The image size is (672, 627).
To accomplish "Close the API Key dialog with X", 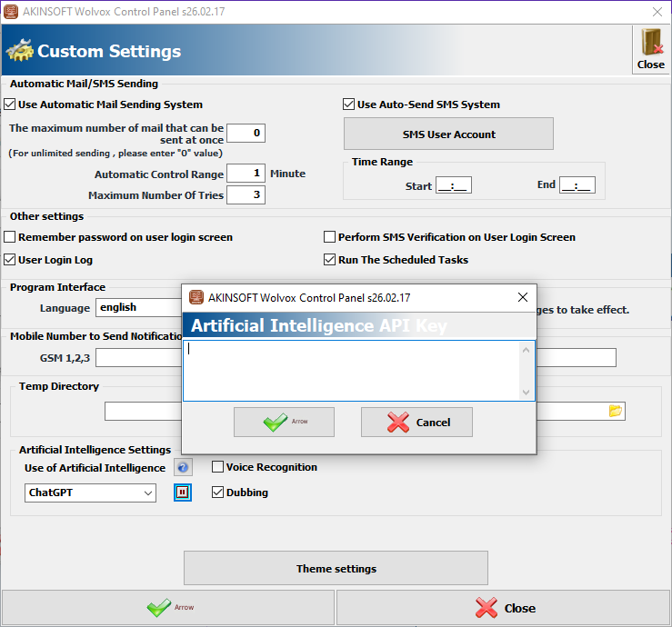I will tap(523, 297).
